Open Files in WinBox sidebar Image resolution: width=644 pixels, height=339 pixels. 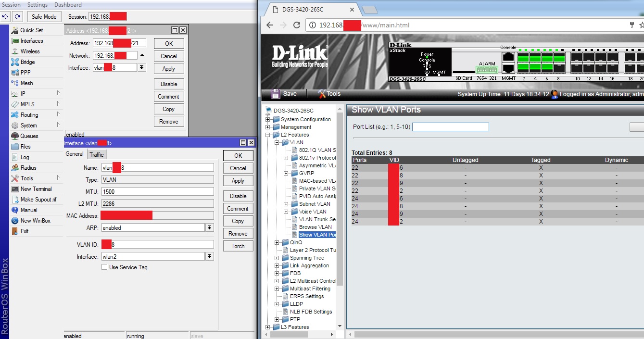click(25, 147)
